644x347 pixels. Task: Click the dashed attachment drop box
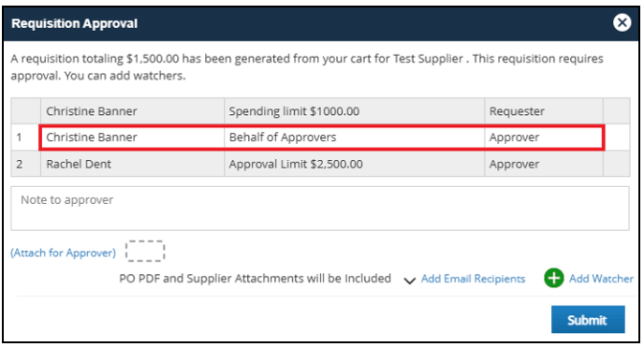145,251
